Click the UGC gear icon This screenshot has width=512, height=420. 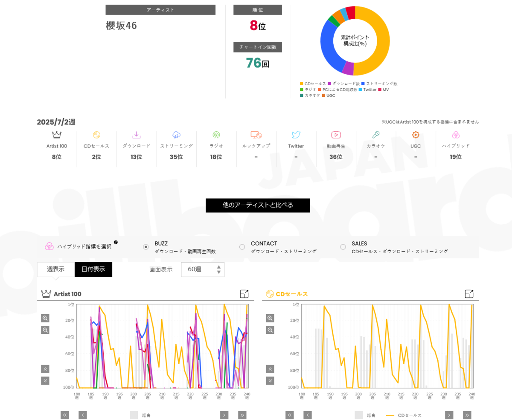416,135
